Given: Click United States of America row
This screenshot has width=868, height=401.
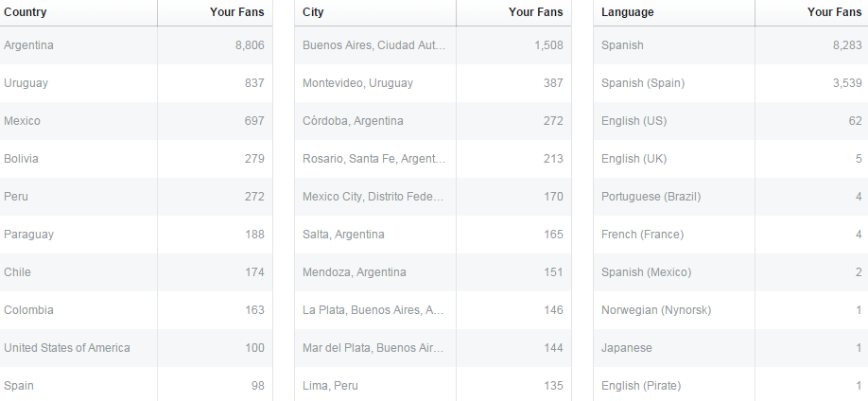Looking at the screenshot, I should point(136,348).
